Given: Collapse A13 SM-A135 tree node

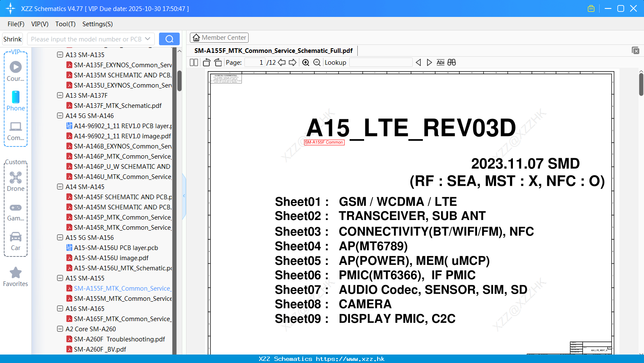Looking at the screenshot, I should [x=60, y=55].
